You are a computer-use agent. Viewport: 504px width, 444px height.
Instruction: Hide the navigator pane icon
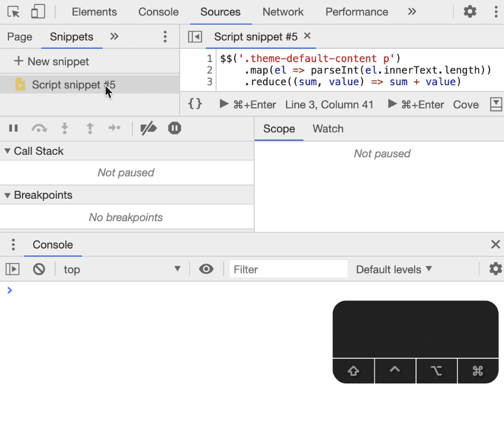195,36
